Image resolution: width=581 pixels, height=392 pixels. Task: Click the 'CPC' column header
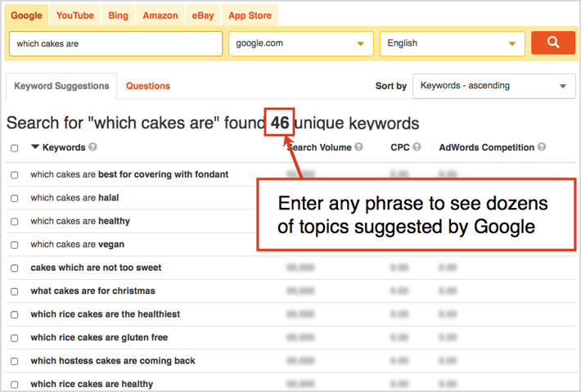(400, 147)
